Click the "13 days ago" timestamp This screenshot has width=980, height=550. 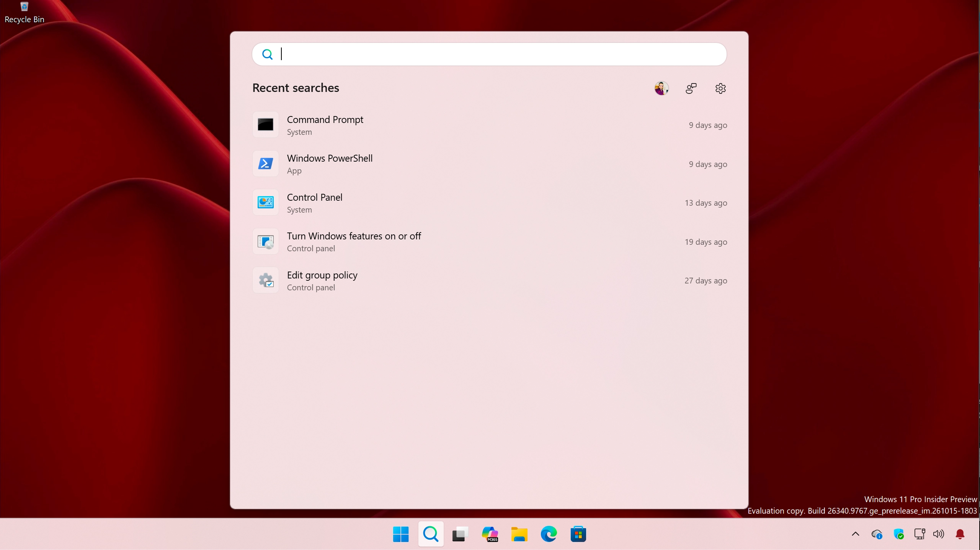[x=706, y=203]
